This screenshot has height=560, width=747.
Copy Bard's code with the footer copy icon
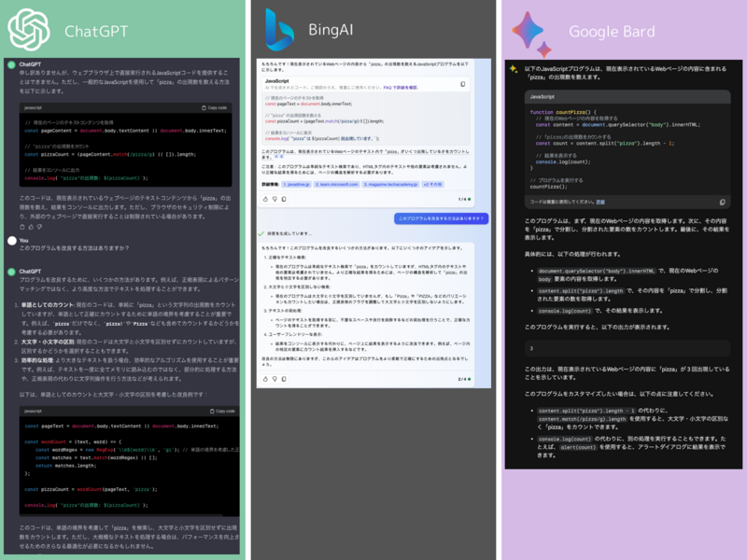722,203
